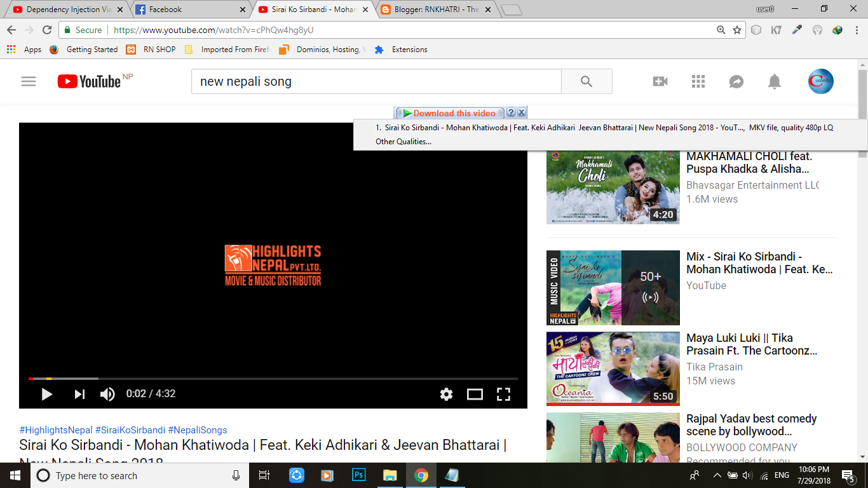The height and width of the screenshot is (488, 868).
Task: Click Download this video button
Action: pos(450,113)
